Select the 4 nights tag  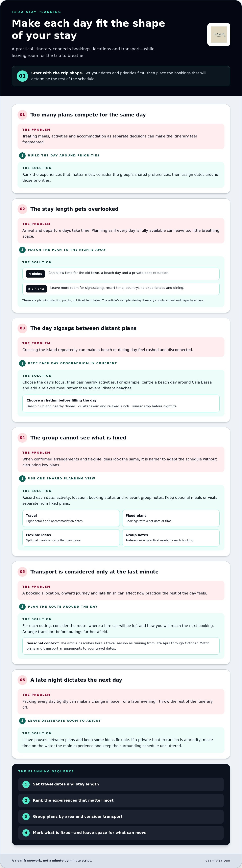(x=35, y=274)
